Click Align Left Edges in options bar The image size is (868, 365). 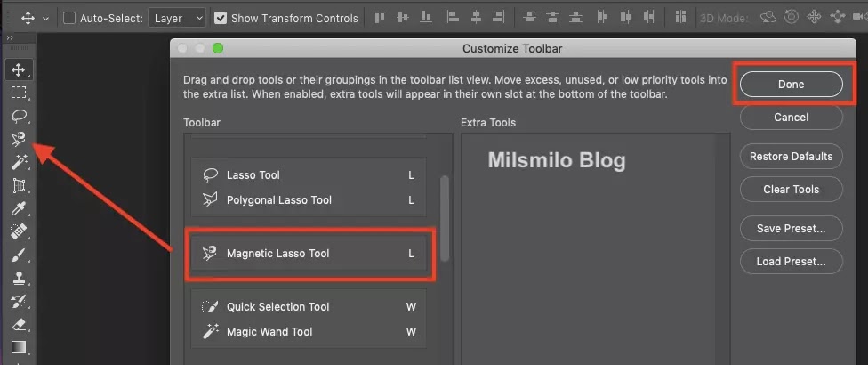point(453,18)
